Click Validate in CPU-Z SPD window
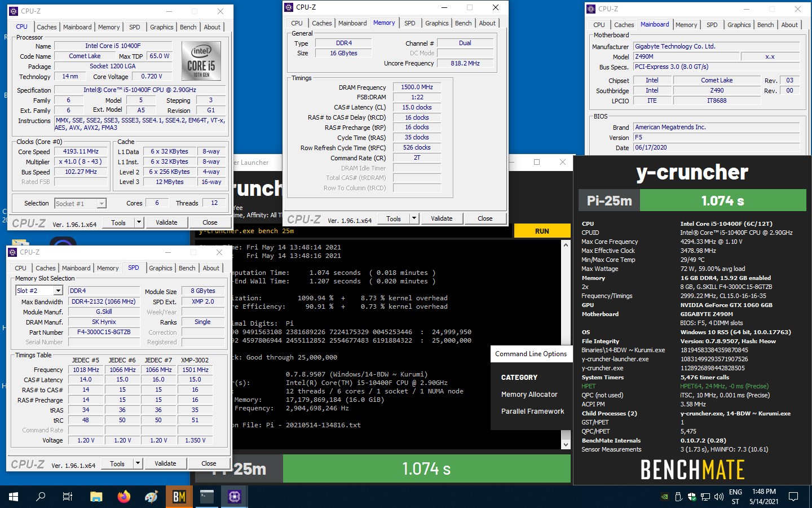812x508 pixels. [x=165, y=463]
